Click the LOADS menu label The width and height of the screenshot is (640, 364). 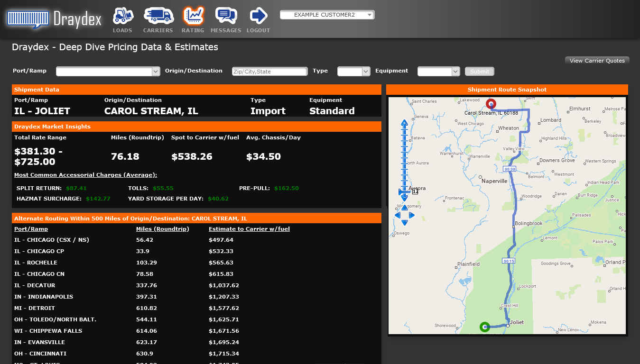(x=122, y=30)
